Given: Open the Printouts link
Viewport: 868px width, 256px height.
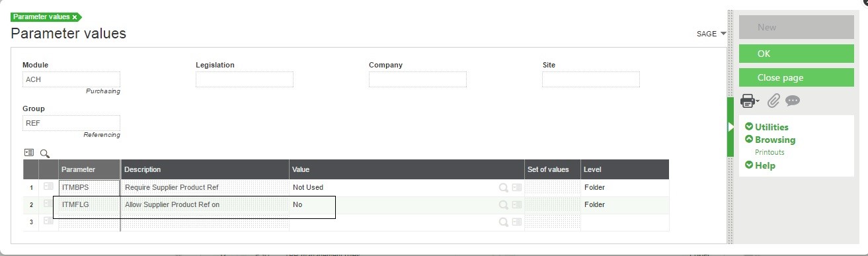Looking at the screenshot, I should point(769,152).
